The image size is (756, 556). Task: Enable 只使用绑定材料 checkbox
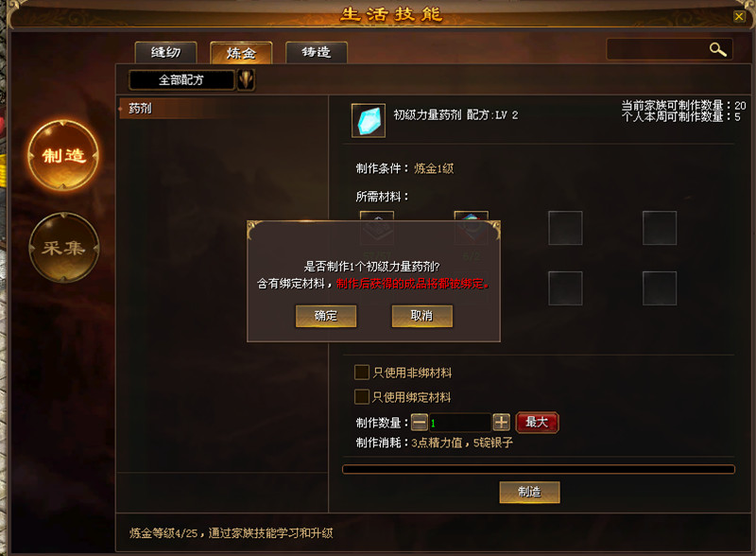[x=362, y=397]
